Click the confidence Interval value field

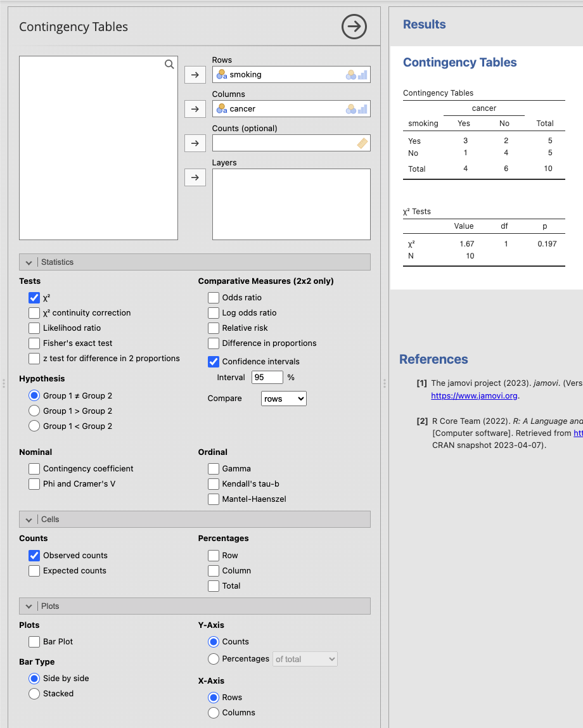pyautogui.click(x=267, y=378)
